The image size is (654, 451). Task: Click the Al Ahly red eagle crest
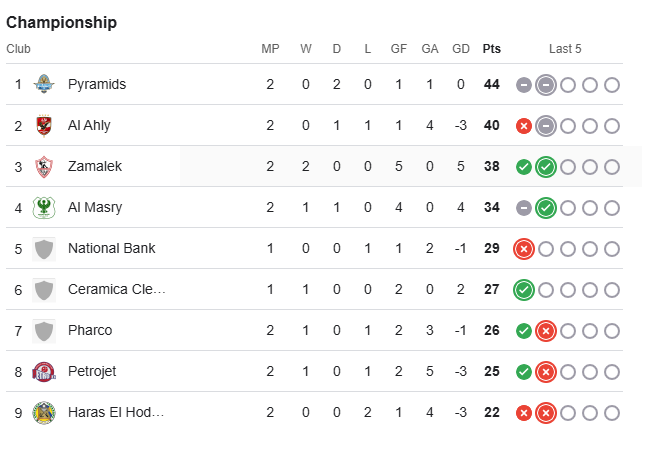pos(44,125)
